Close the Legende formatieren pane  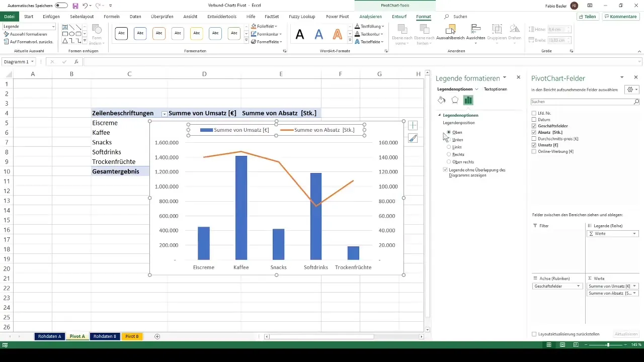518,78
